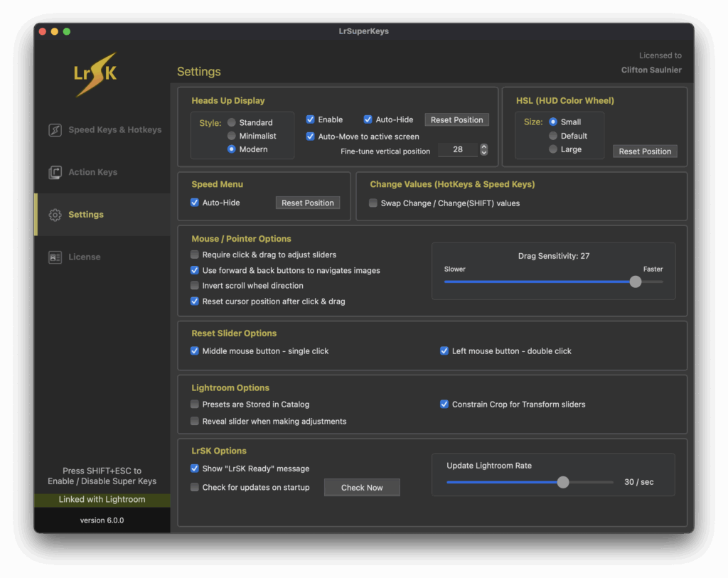Screen dimensions: 728x578
Task: Toggle forward & back buttons navigation option
Action: (195, 270)
